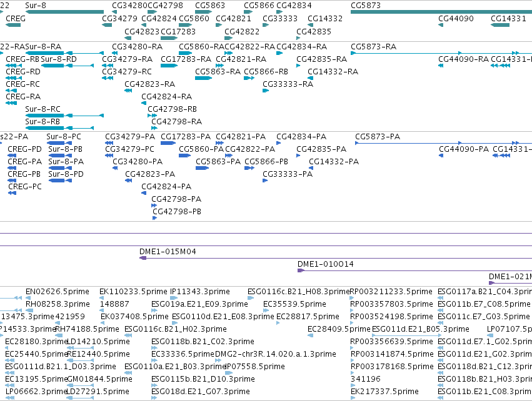Select protein CG42798-PB

click(x=177, y=212)
